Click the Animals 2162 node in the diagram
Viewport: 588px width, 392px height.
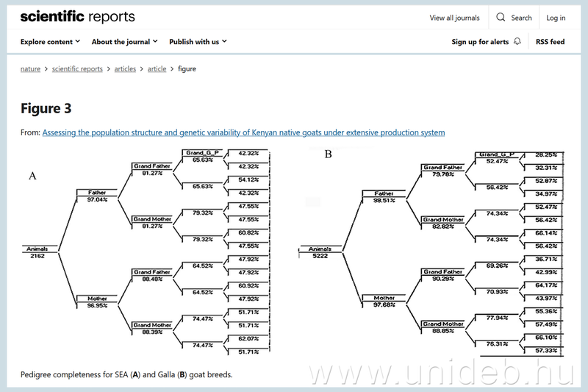coord(37,252)
